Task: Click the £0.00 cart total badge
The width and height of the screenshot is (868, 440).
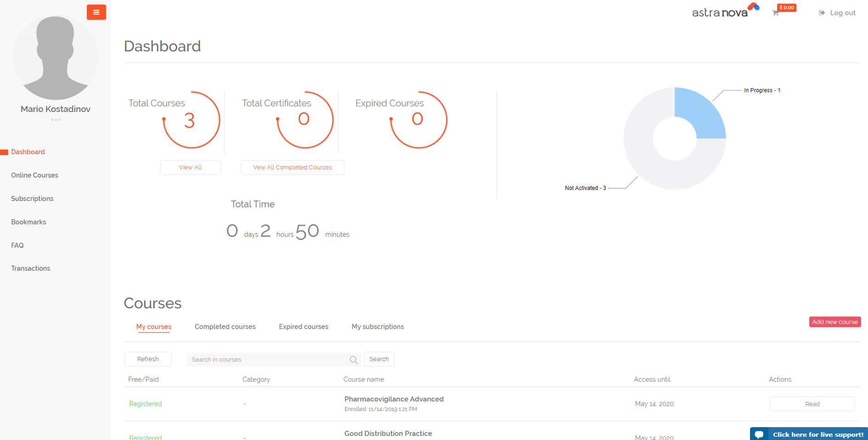Action: pyautogui.click(x=787, y=8)
